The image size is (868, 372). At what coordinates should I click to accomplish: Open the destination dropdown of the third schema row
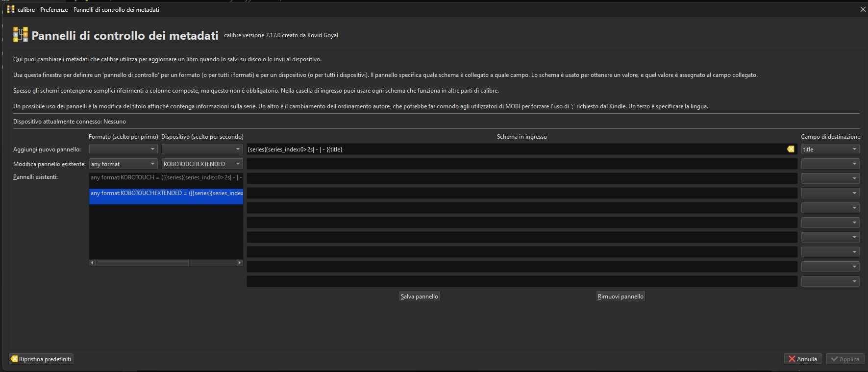(x=830, y=178)
